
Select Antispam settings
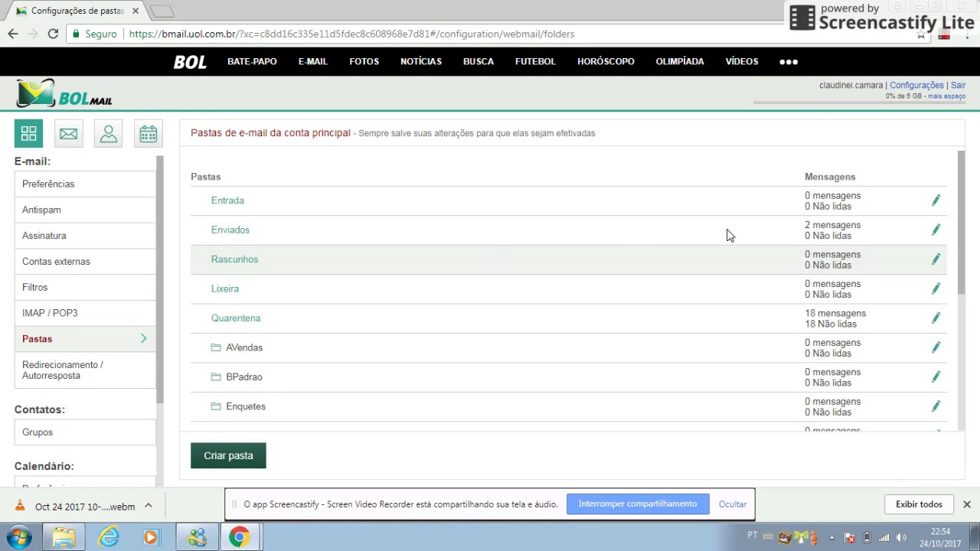(85, 210)
